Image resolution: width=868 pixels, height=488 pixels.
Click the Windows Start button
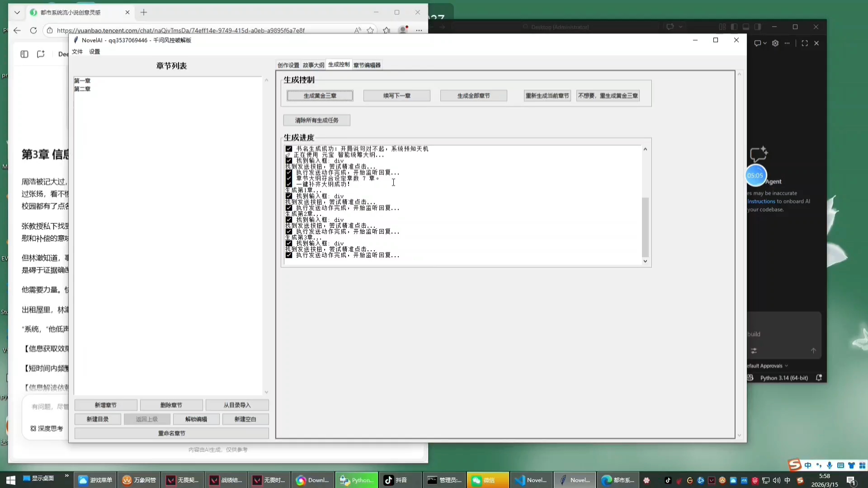click(10, 480)
